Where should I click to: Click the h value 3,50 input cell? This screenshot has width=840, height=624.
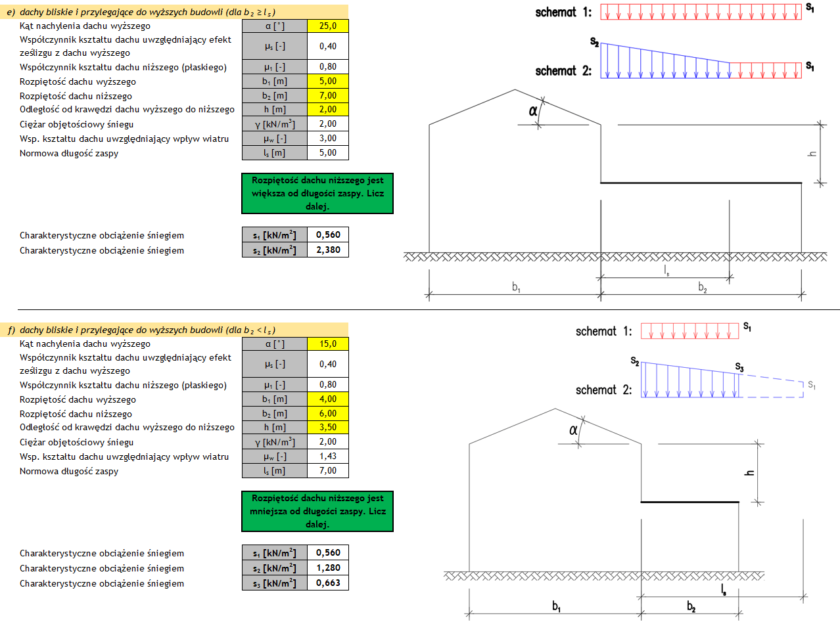click(327, 428)
